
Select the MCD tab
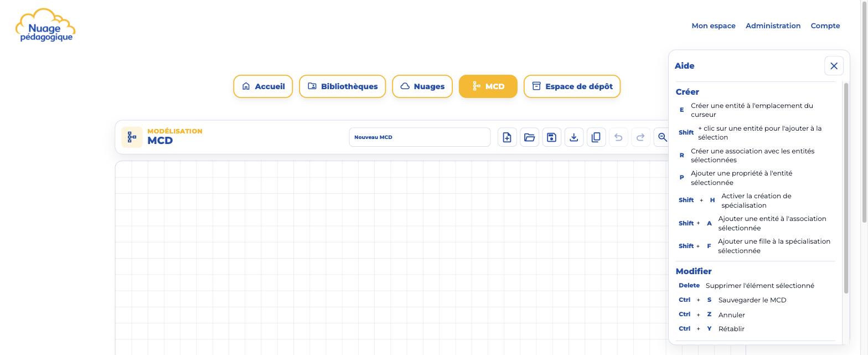[x=488, y=86]
